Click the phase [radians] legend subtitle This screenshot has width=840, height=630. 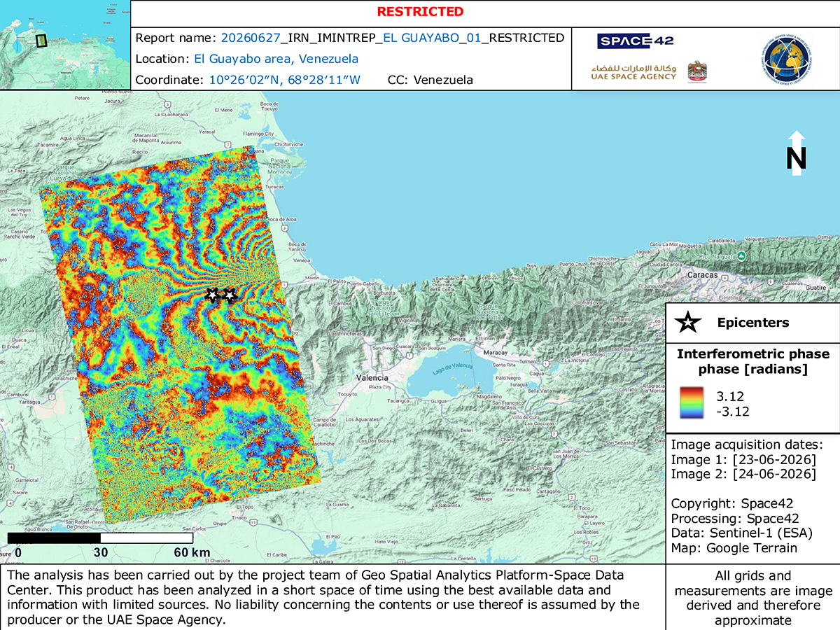[752, 369]
